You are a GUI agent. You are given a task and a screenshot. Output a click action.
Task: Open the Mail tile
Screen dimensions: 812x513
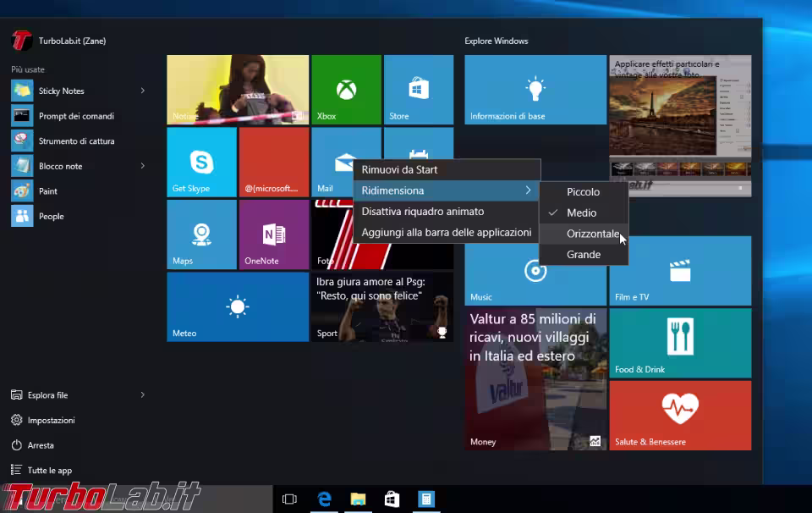(332, 163)
